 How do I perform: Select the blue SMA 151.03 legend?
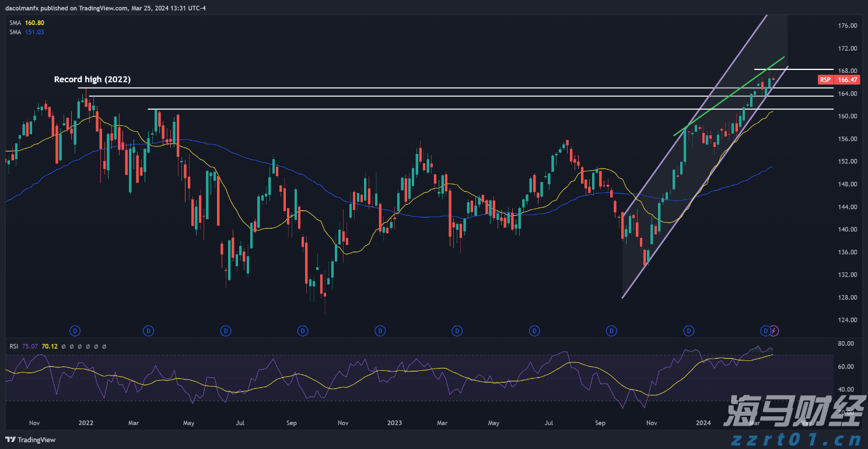click(27, 32)
